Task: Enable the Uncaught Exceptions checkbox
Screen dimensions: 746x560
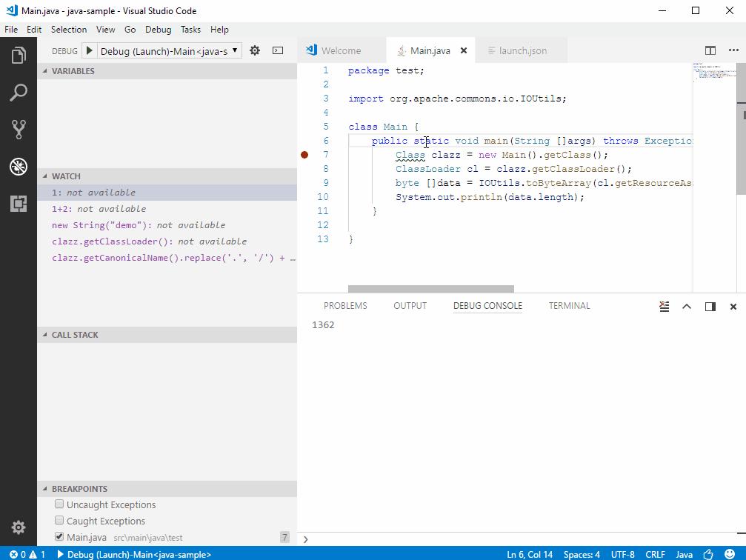Action: tap(59, 504)
